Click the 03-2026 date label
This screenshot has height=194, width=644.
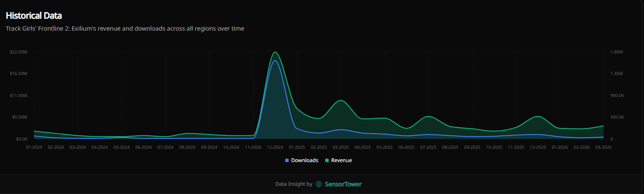point(603,147)
